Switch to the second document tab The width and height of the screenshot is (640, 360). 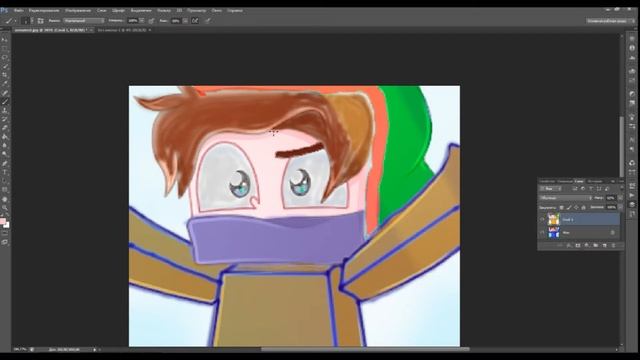coord(124,30)
